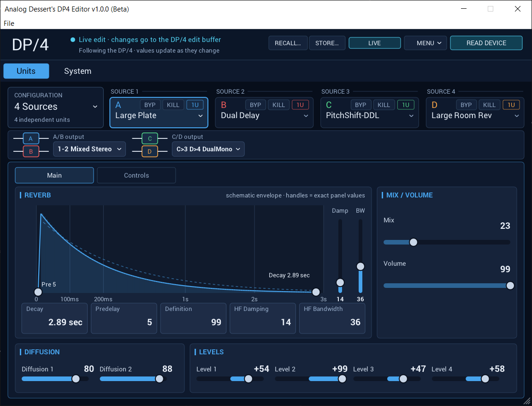Open the PitchShift-DDL algorithm dropdown
The height and width of the screenshot is (406, 532).
[x=369, y=116]
